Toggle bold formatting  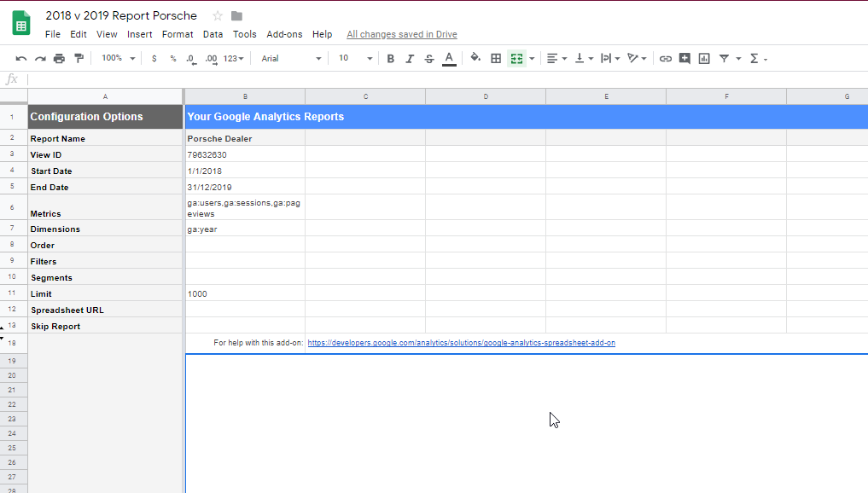[x=390, y=58]
